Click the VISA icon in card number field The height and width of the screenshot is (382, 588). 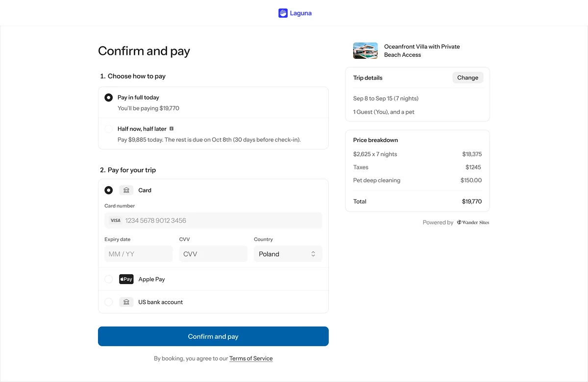(115, 220)
